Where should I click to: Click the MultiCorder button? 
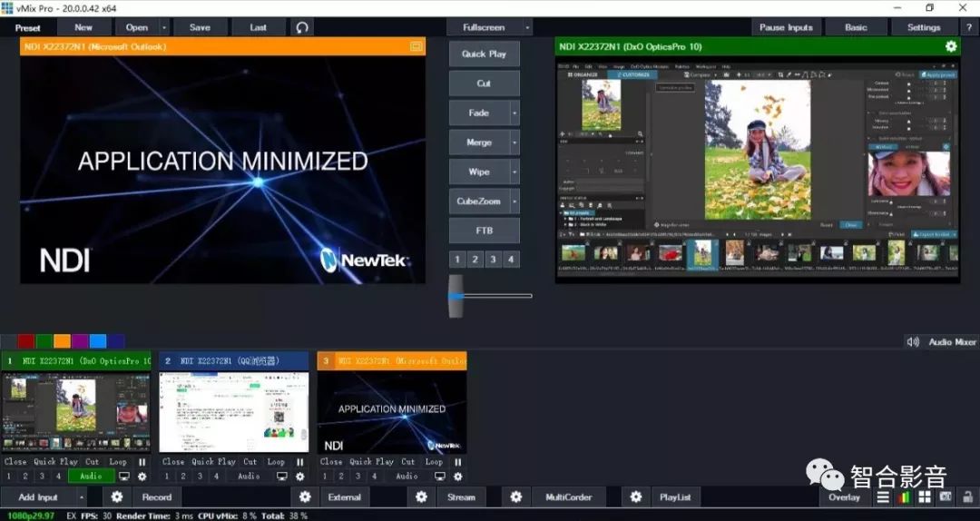click(x=569, y=497)
